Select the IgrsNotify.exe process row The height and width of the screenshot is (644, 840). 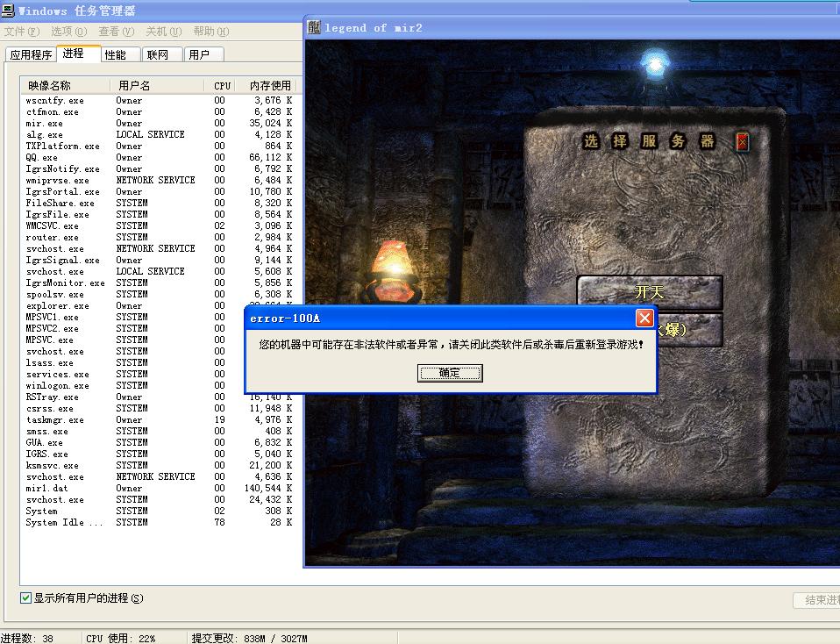[x=159, y=169]
